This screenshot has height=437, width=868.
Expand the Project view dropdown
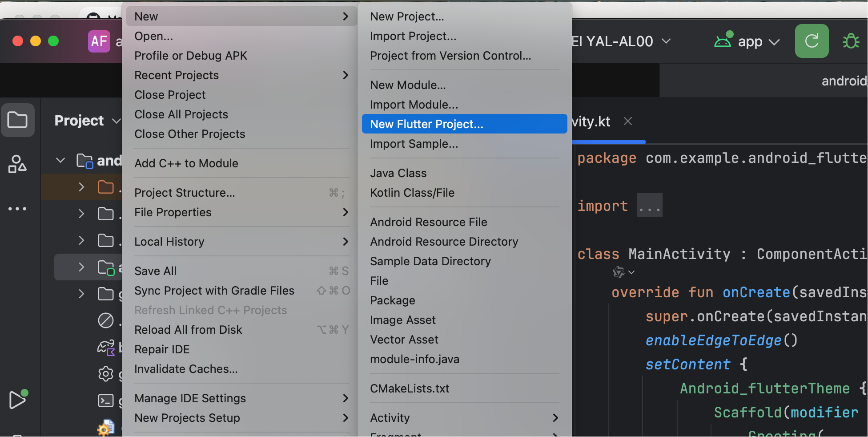click(x=116, y=121)
